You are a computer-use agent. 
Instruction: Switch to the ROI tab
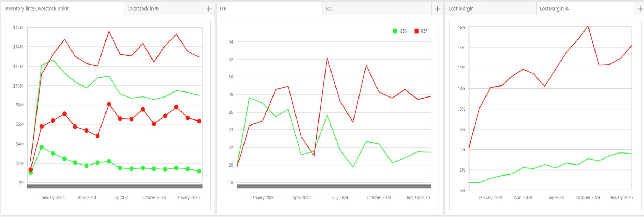tap(377, 9)
